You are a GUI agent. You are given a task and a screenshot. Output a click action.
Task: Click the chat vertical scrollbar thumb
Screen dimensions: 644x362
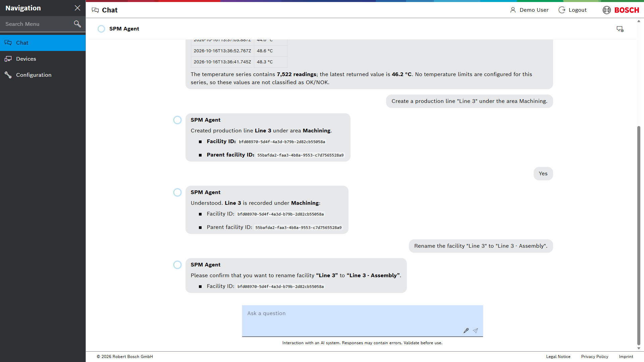point(639,235)
